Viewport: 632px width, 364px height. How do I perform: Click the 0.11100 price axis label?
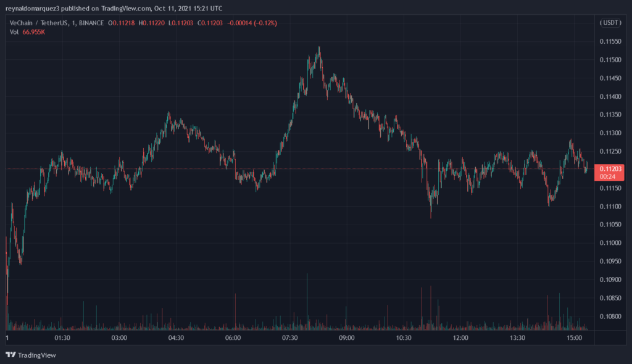(610, 207)
